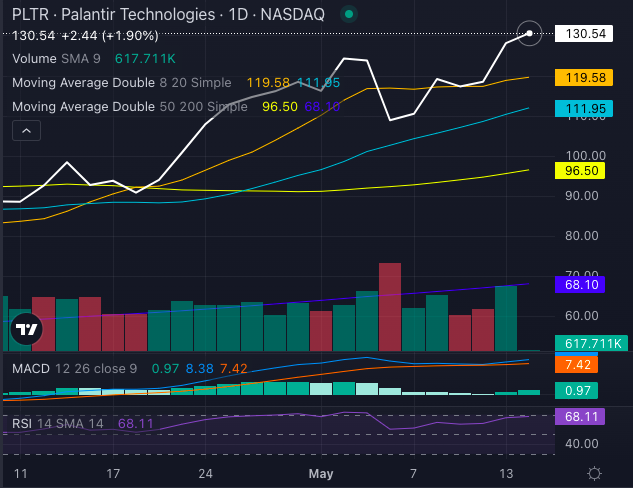The height and width of the screenshot is (488, 633).
Task: Click the Volume SMA 9 indicator label
Action: (57, 59)
